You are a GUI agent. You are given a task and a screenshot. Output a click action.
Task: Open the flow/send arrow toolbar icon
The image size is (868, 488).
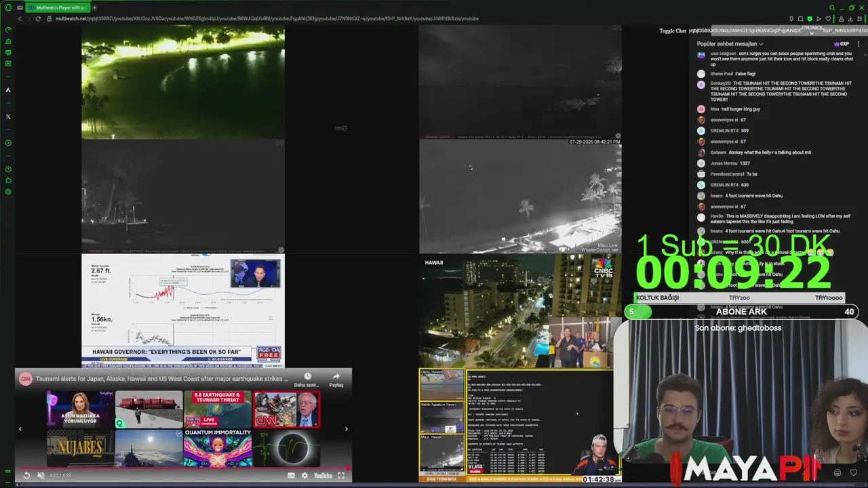click(818, 19)
